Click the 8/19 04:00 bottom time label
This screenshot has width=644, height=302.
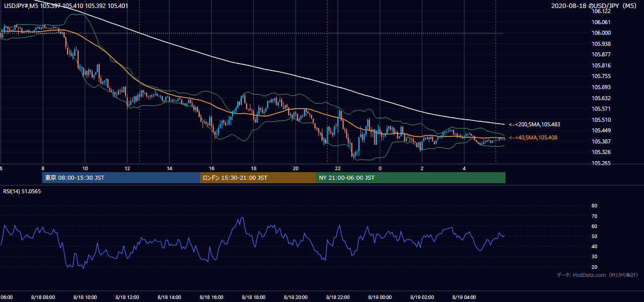[464, 297]
